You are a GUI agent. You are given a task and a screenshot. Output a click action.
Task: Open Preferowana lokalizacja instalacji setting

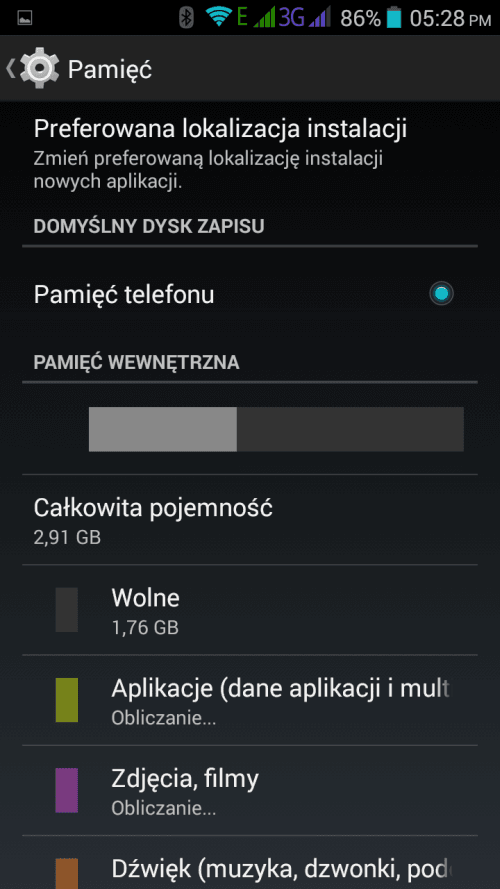click(250, 152)
